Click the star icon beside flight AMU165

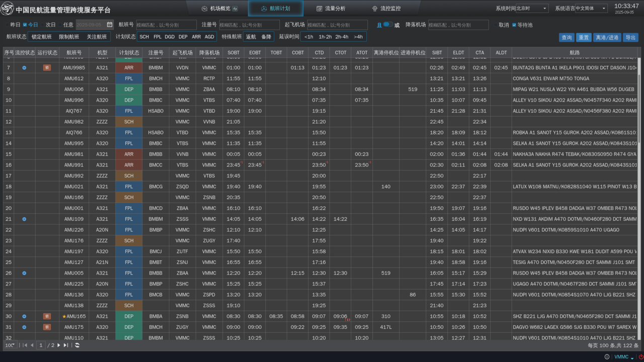64,317
